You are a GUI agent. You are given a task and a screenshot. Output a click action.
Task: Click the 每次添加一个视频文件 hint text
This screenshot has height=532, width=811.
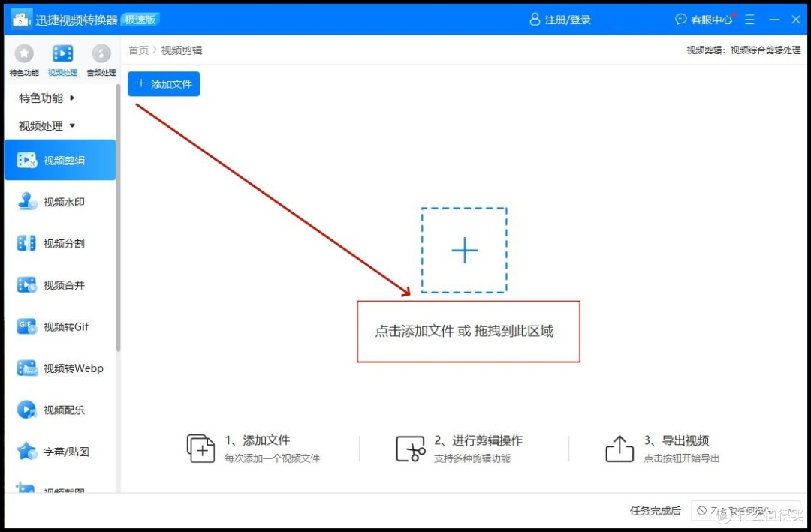pyautogui.click(x=272, y=458)
